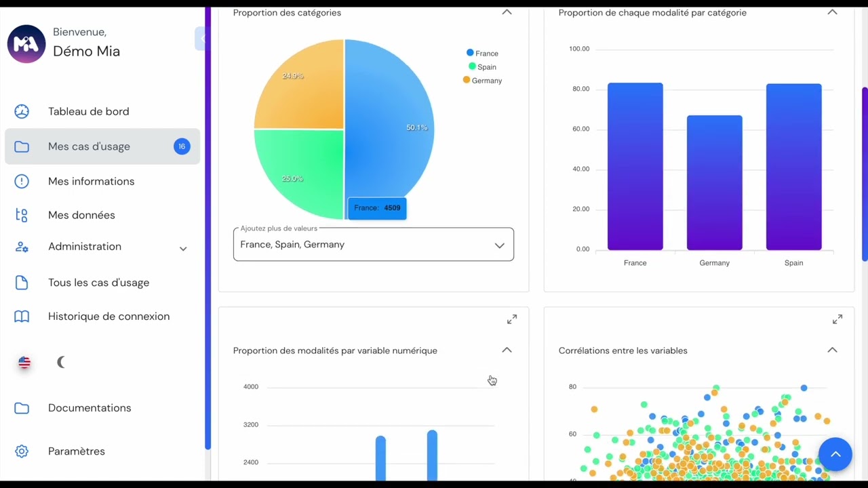Toggle dark mode with the moon icon

pos(61,363)
